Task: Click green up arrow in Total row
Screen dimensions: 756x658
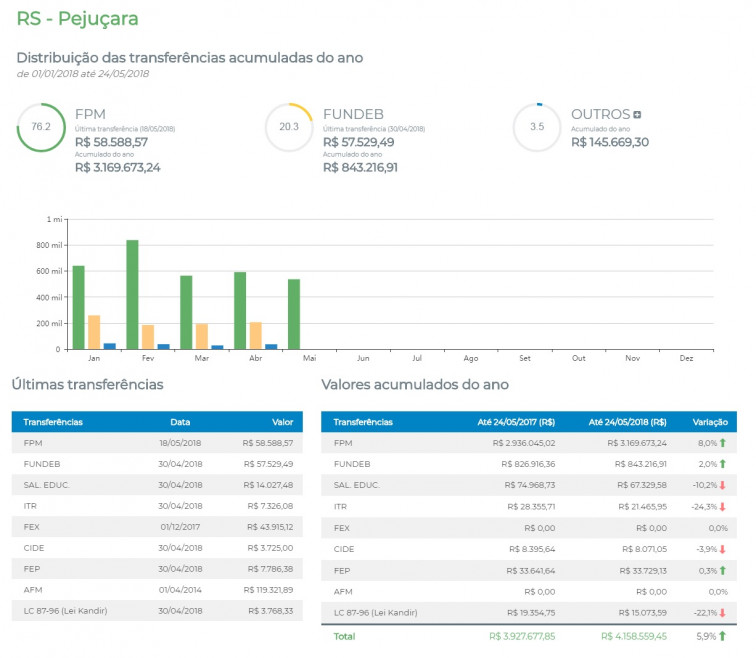Action: [x=722, y=636]
